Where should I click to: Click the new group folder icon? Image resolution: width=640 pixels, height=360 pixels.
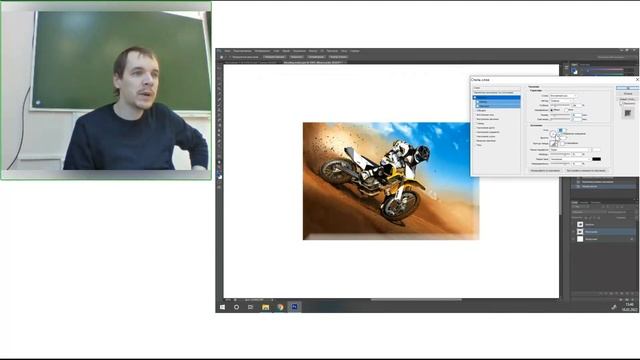622,293
